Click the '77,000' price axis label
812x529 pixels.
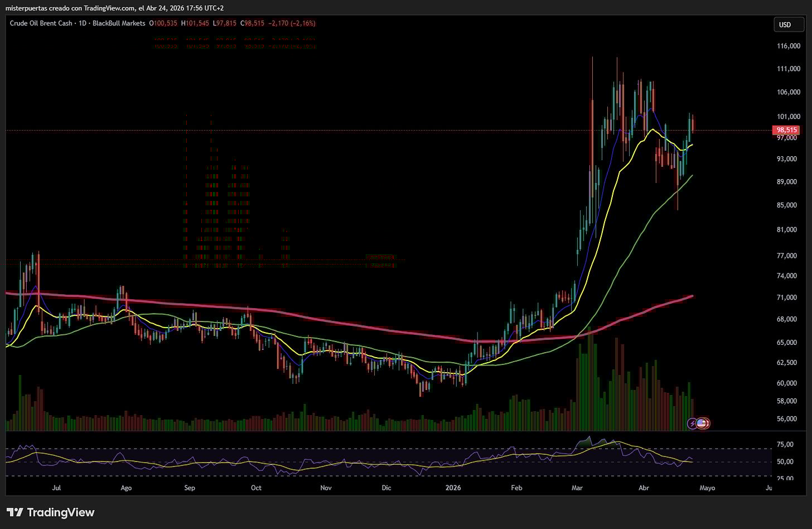tap(788, 256)
